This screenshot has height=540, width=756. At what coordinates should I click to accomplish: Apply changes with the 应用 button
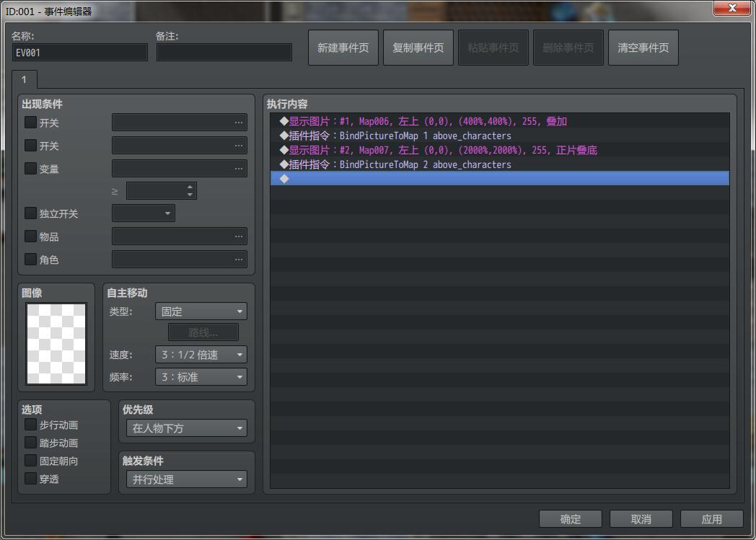click(x=712, y=519)
